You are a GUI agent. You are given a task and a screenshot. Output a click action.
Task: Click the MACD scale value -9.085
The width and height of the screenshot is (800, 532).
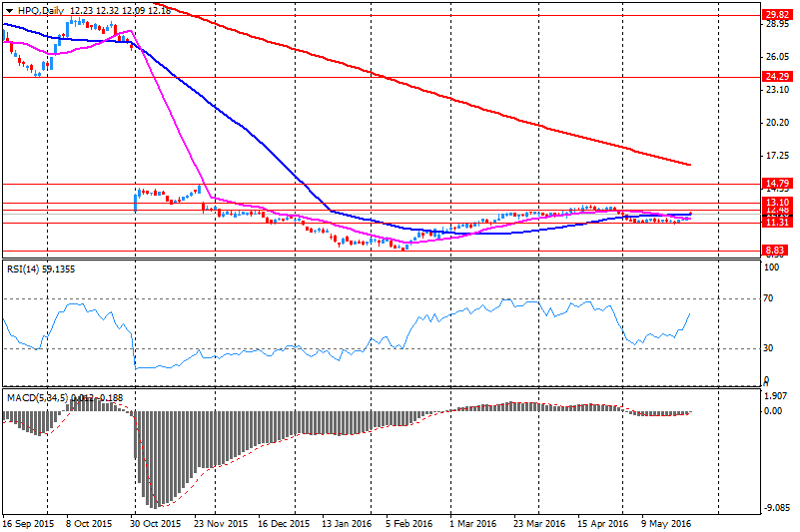[x=777, y=508]
